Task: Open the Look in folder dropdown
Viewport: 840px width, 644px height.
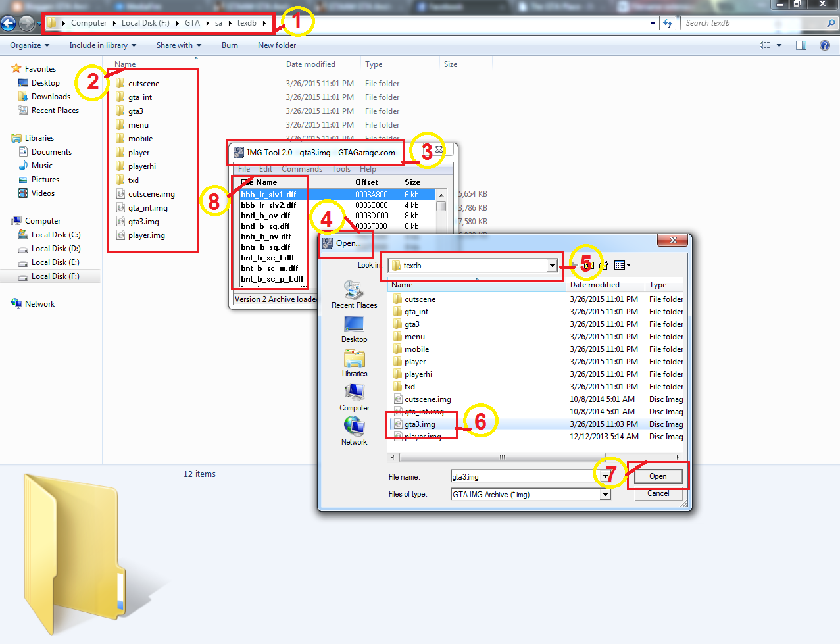Action: pos(552,266)
